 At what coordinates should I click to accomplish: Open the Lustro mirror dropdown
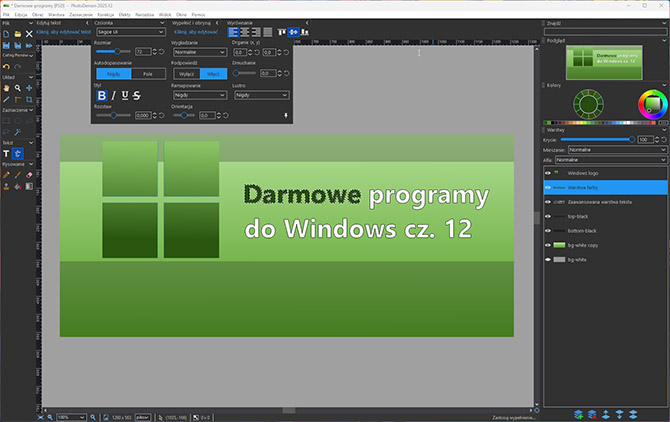click(261, 95)
